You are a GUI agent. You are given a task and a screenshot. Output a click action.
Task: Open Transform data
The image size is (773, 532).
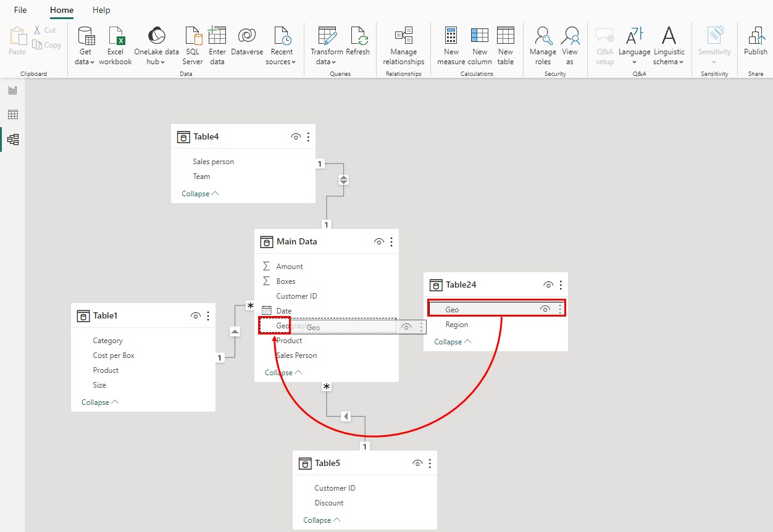(327, 45)
